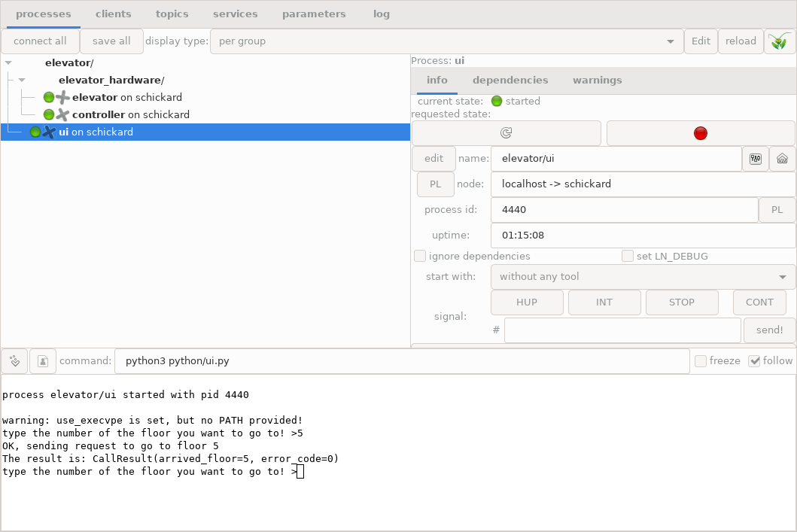Click the document icon button beside command label

(43, 361)
